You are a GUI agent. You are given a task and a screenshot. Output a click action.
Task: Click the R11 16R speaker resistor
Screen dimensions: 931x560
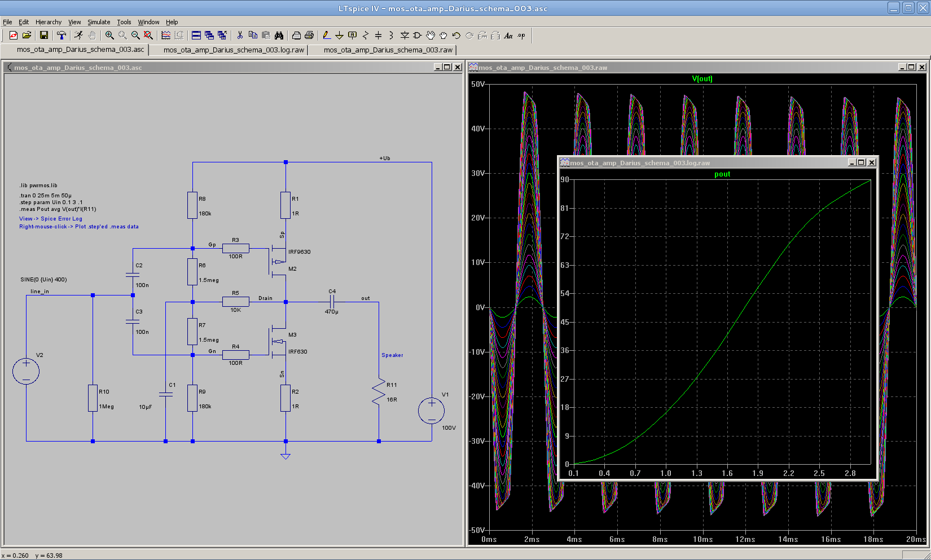click(x=379, y=392)
